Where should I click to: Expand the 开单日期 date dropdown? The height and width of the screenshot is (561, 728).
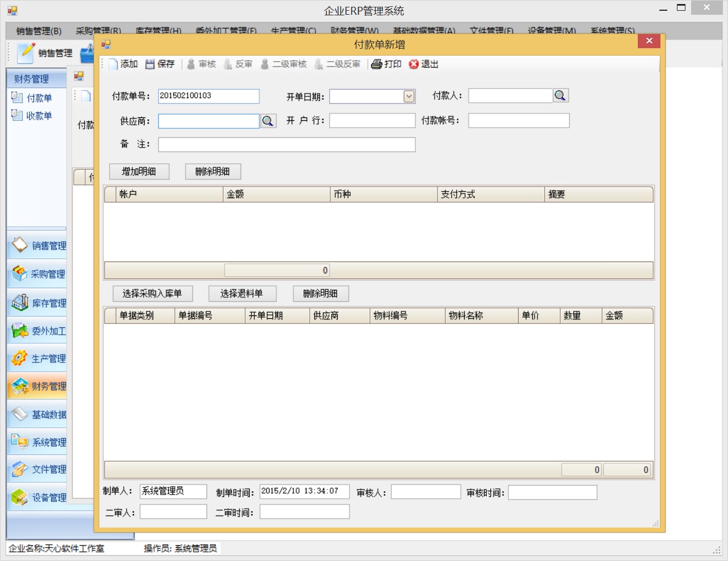pyautogui.click(x=409, y=96)
